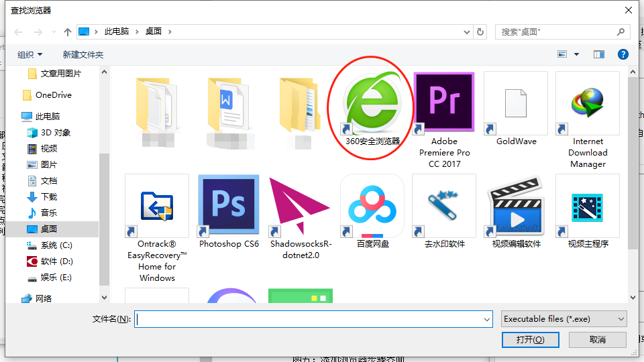
Task: Close the 查找浏览器 dialog
Action: (629, 10)
